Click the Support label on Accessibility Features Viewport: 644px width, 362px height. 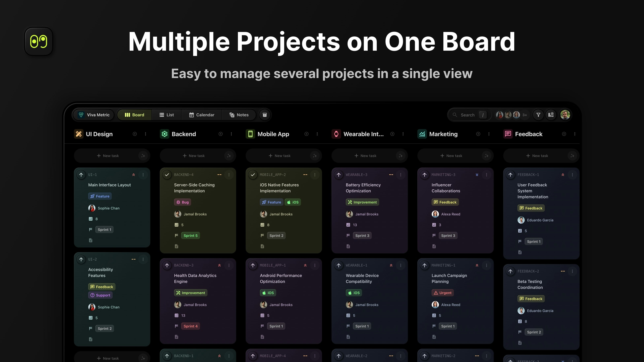pos(100,295)
